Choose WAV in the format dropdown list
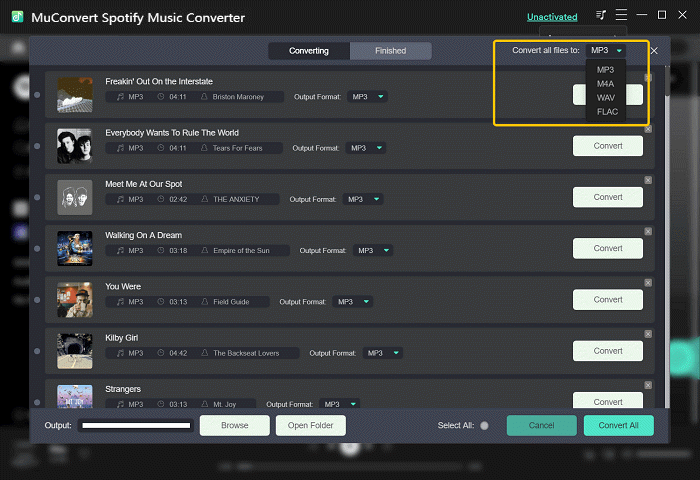The width and height of the screenshot is (700, 480). pos(605,98)
